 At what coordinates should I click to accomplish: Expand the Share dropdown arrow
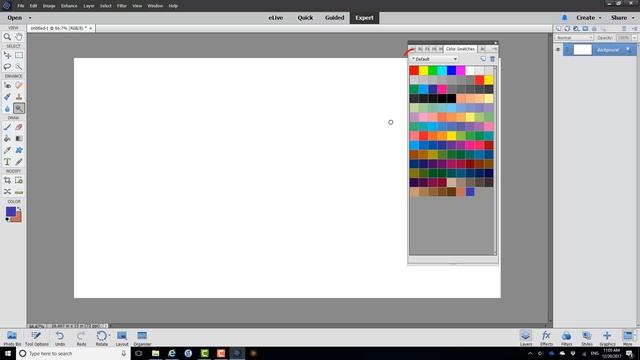633,18
